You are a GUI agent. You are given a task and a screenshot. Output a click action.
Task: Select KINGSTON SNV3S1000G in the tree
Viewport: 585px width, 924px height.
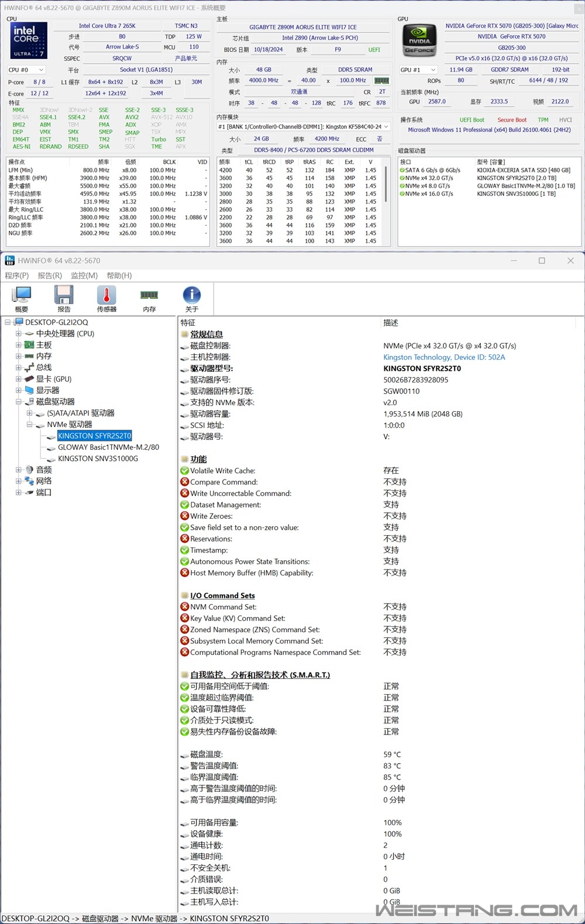98,458
